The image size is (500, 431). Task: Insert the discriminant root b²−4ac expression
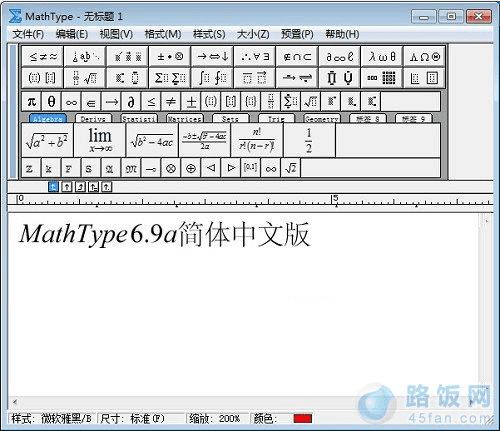pos(152,140)
